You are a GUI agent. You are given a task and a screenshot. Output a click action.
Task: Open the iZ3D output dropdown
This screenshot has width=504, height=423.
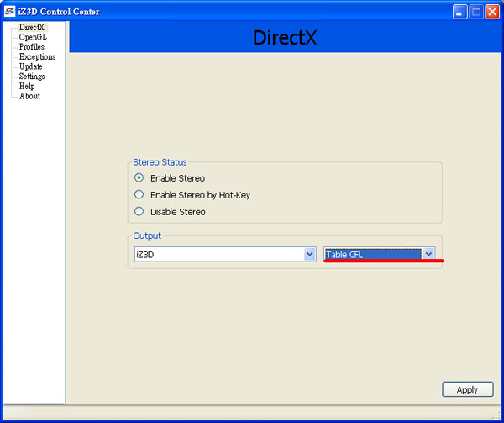tap(225, 255)
